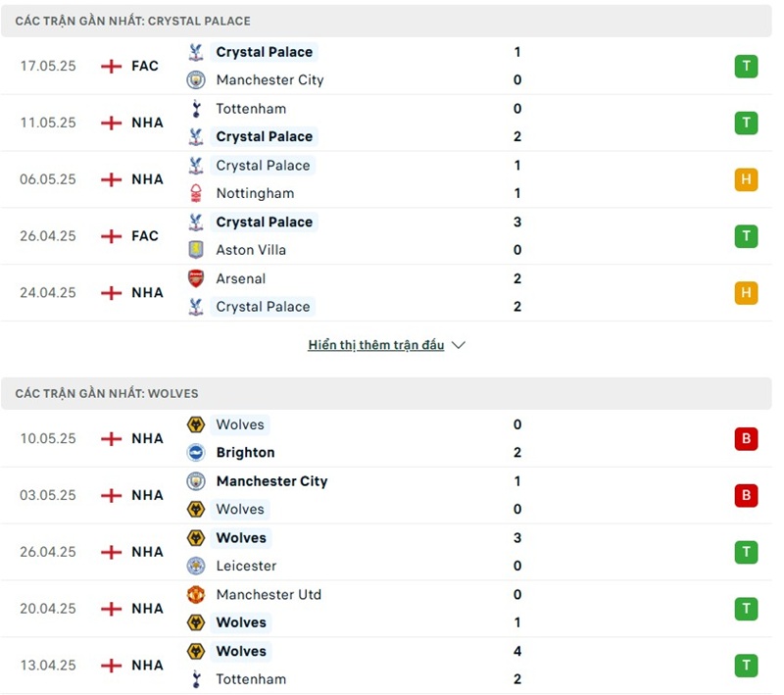Click the 'Các trận gần nhất: Wolves' section header

click(107, 393)
